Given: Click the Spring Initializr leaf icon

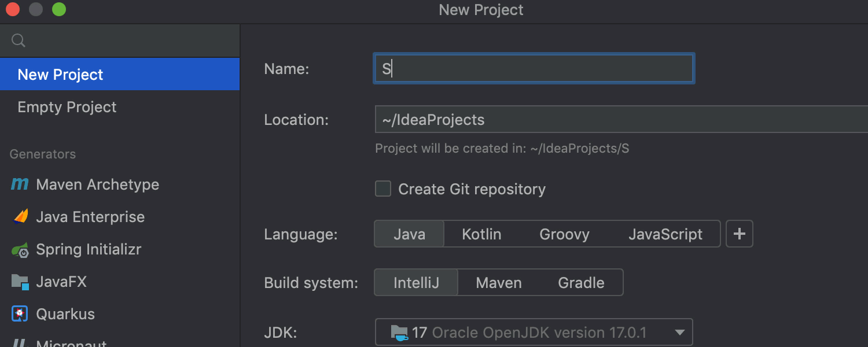Looking at the screenshot, I should pos(20,250).
